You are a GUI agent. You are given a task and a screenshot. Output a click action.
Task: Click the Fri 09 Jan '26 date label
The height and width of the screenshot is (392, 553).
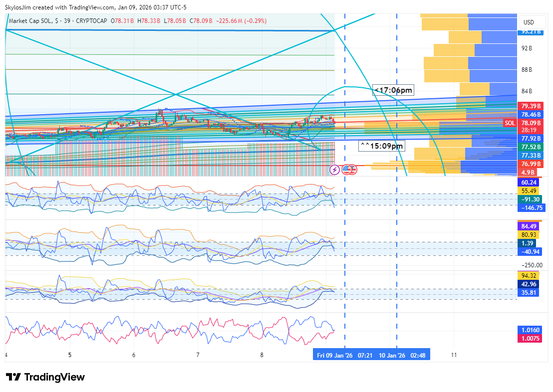tap(335, 355)
